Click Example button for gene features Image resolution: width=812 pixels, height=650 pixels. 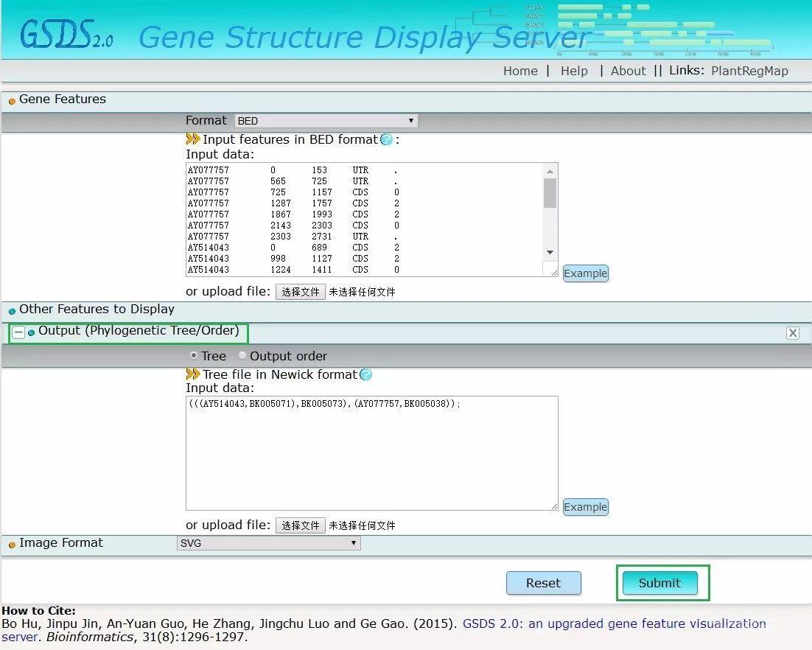585,273
